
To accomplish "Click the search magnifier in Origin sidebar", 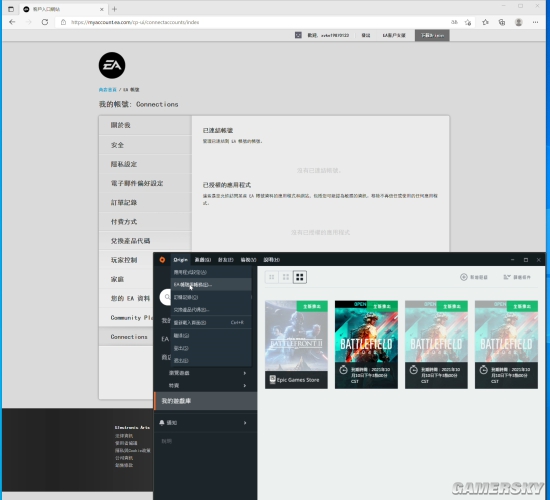I will (x=166, y=297).
